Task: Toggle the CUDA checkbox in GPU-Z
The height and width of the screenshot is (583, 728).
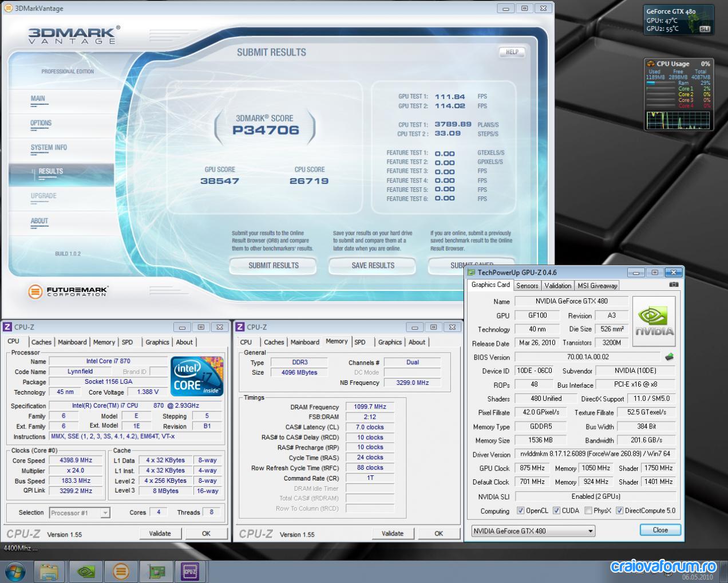Action: [x=556, y=511]
